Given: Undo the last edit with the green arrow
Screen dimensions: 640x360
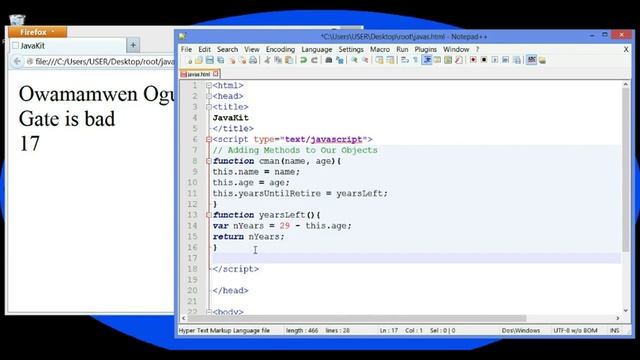Looking at the screenshot, I should 303,60.
